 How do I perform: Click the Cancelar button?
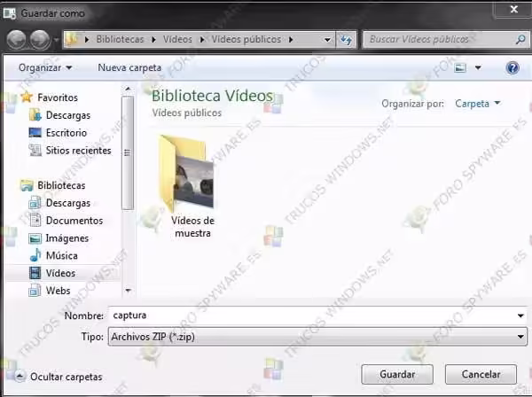pos(481,374)
